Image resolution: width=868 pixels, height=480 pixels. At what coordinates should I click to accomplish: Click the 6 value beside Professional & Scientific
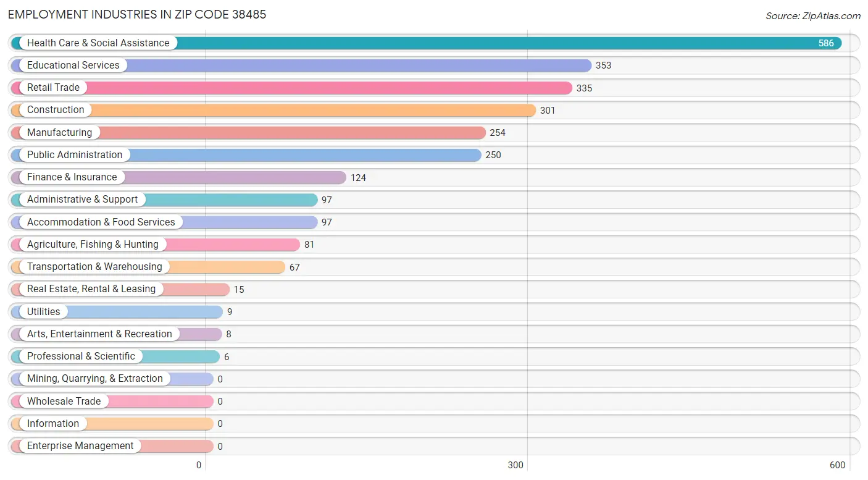click(227, 357)
